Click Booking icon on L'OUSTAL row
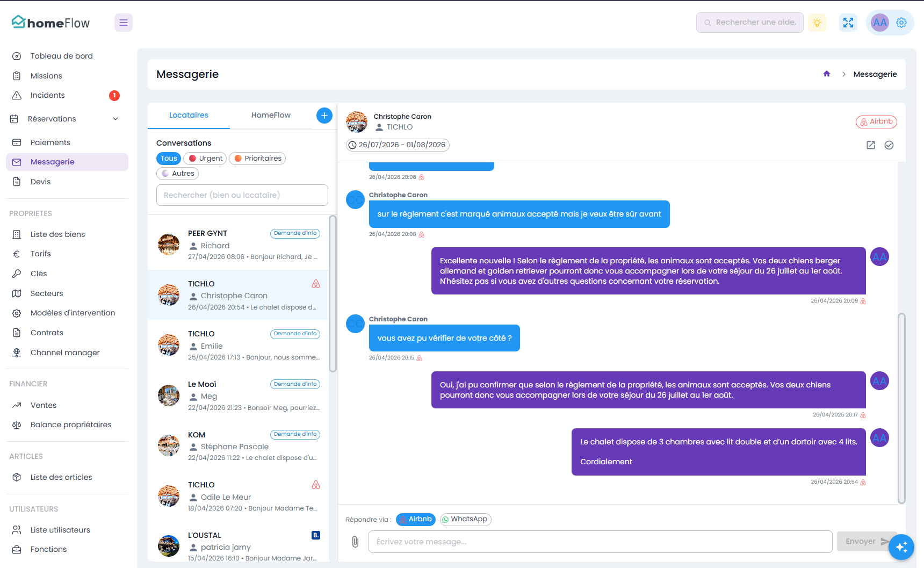The image size is (924, 568). pyautogui.click(x=316, y=535)
